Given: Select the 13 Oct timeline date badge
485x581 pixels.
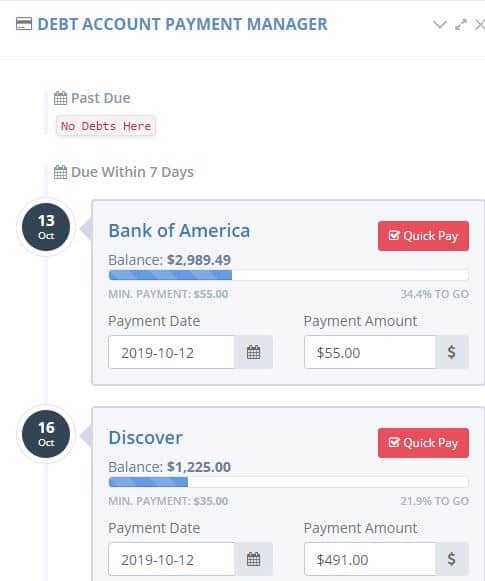Looking at the screenshot, I should [46, 227].
